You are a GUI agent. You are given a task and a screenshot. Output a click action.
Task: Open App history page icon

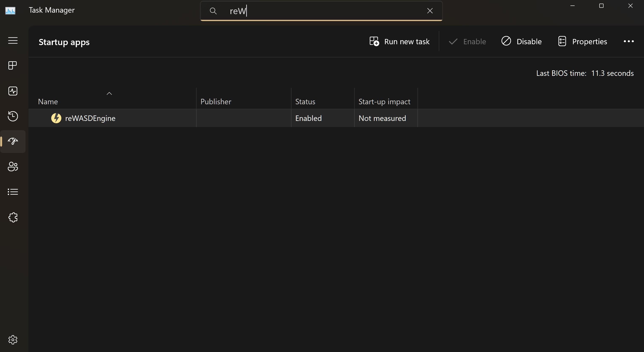tap(13, 116)
